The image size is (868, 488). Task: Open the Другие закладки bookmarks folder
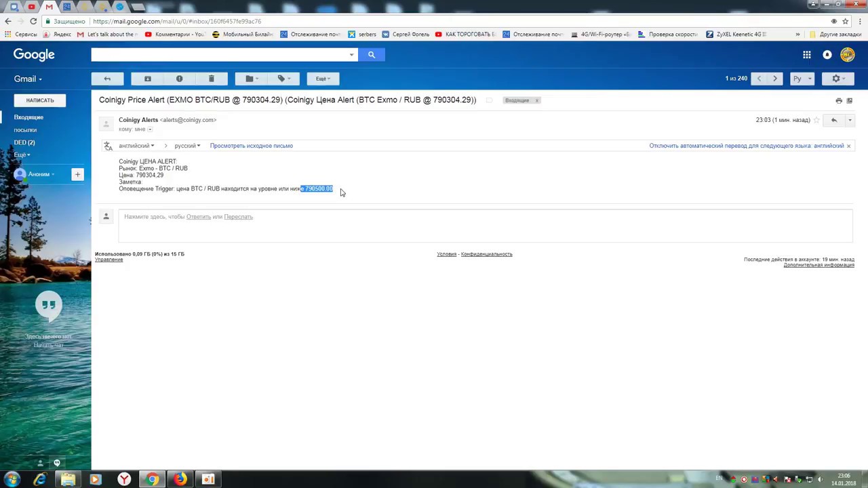coord(835,35)
